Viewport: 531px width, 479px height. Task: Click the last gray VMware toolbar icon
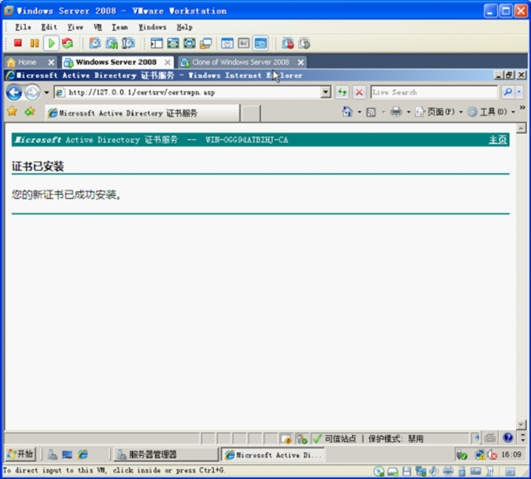pyautogui.click(x=304, y=43)
